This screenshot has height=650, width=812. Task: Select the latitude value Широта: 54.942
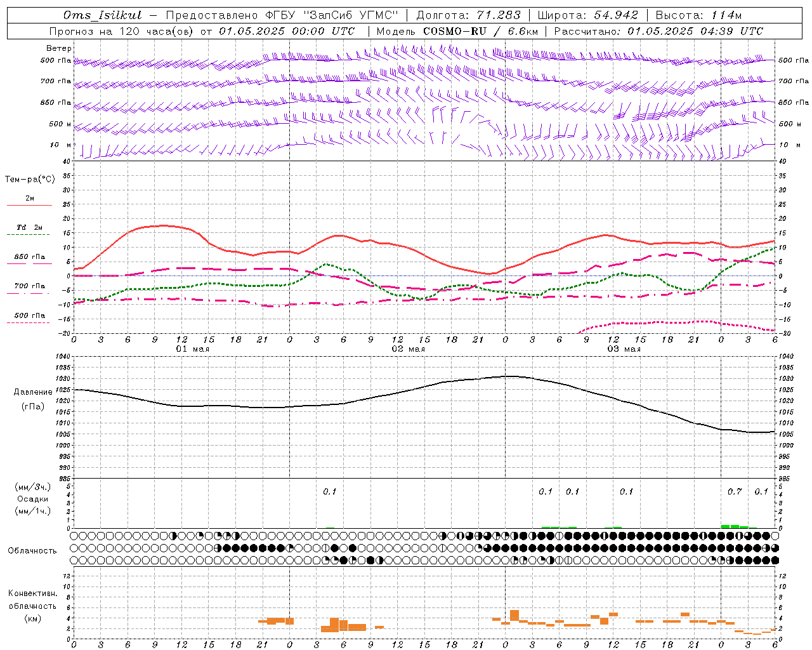tap(587, 15)
